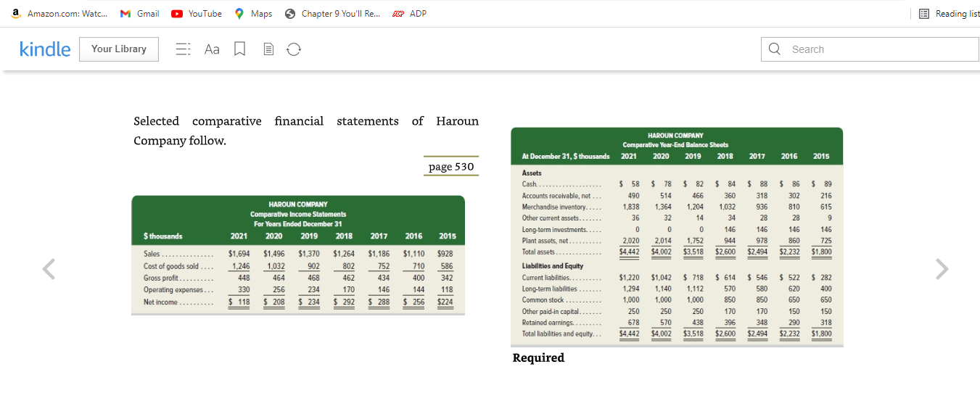Click 'Selected comparative financial statements' paragraph
Screen dimensions: 980x409
(306, 131)
